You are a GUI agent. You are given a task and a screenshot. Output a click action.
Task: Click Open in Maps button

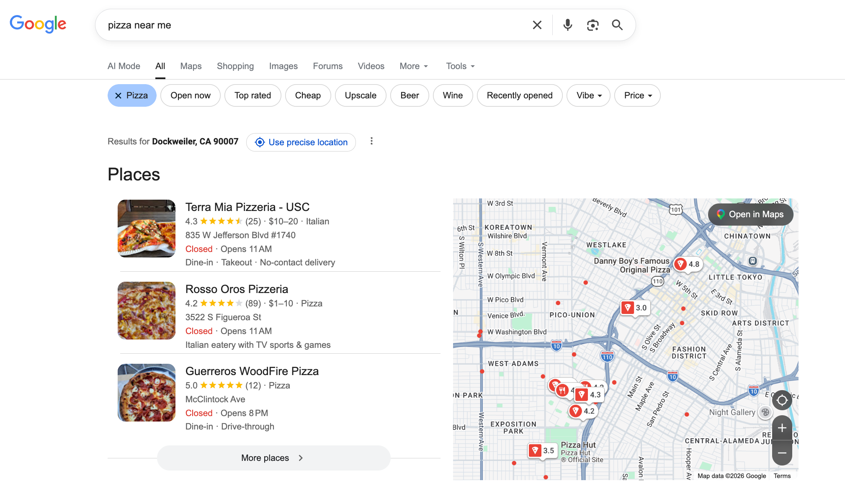coord(750,214)
